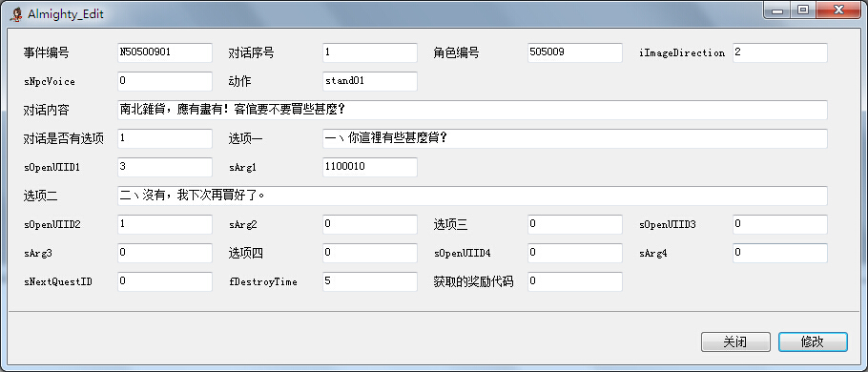Viewport: 868px width, 372px height.
Task: Click the sArg4 input field
Action: point(780,253)
